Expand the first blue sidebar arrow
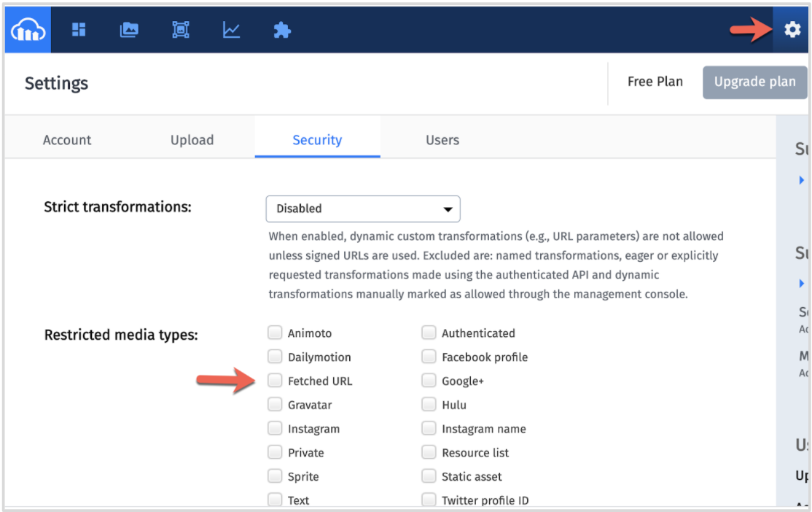The height and width of the screenshot is (512, 812). pos(802,180)
